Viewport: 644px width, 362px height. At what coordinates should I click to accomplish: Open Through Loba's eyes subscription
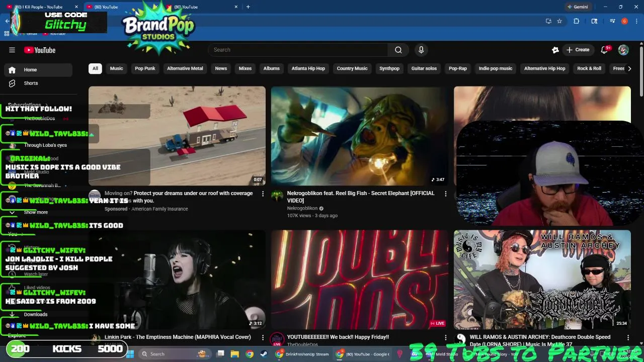45,145
